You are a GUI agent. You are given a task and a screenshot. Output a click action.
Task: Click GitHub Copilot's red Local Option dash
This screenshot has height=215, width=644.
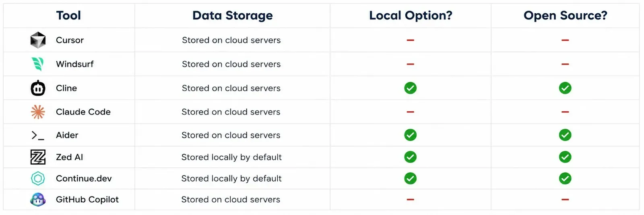pyautogui.click(x=410, y=200)
